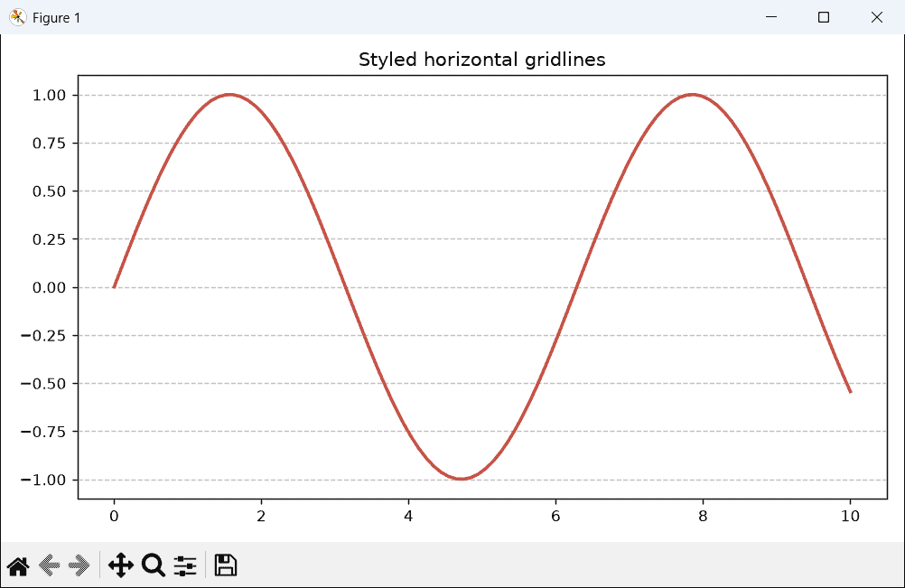The height and width of the screenshot is (588, 905).
Task: Click the 'Figure 1' window title text
Action: pos(56,18)
